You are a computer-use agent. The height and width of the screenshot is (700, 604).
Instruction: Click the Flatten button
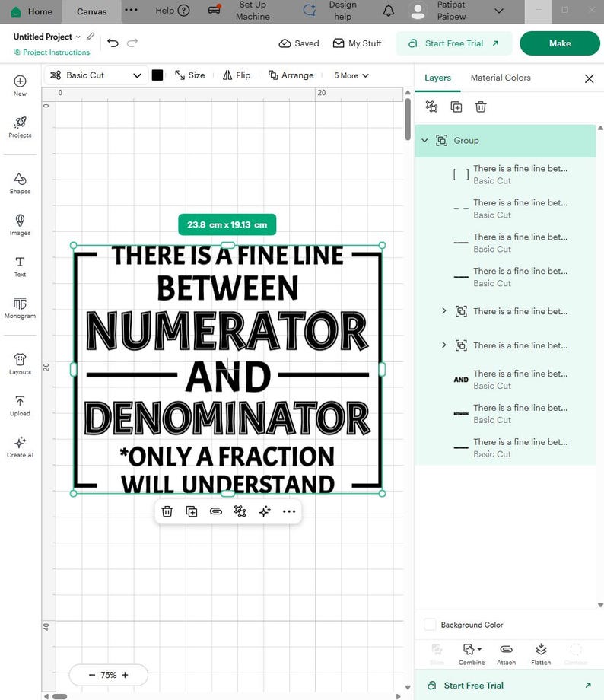point(541,654)
